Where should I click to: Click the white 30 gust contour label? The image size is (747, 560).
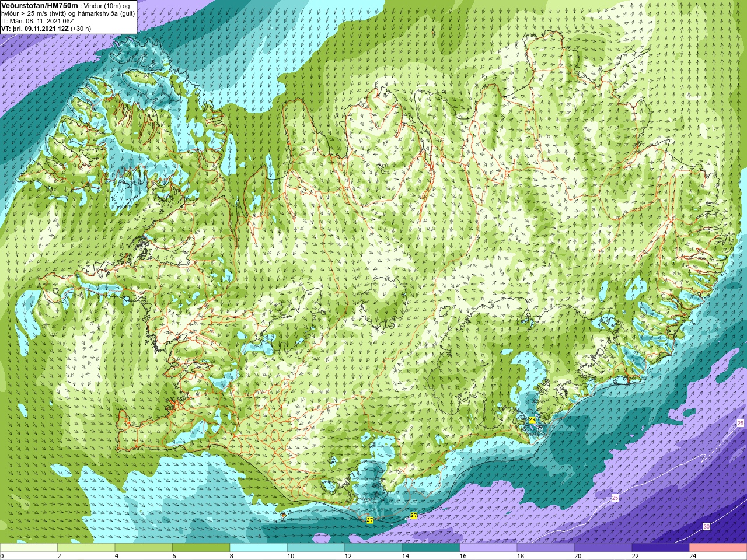coord(707,526)
